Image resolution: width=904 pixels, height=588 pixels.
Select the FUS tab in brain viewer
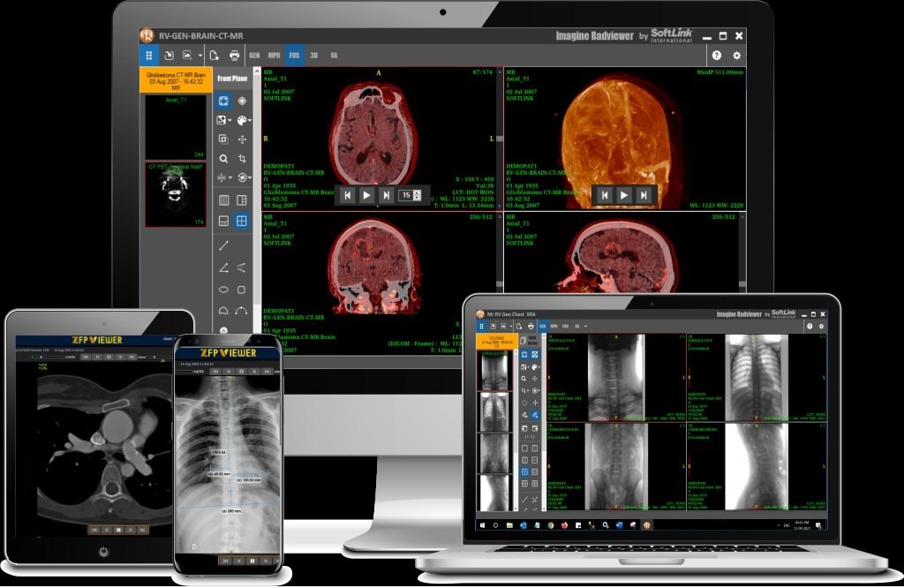[x=294, y=56]
